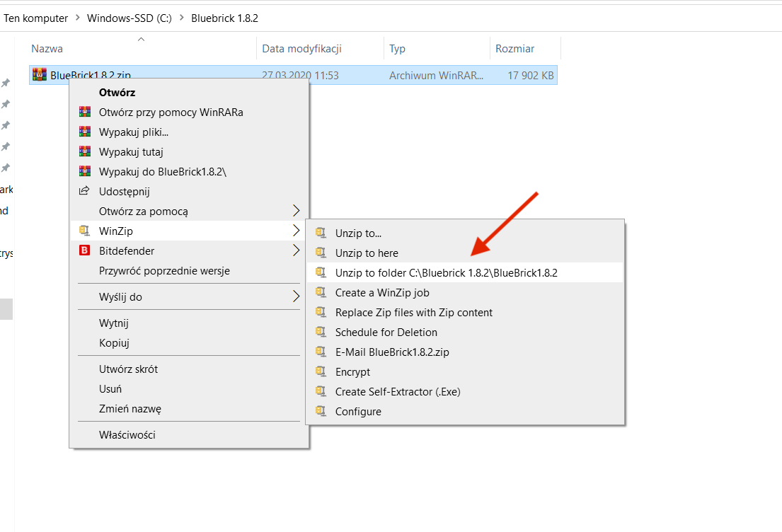
Task: Select the 'Bitdefender' context menu entry
Action: click(189, 251)
